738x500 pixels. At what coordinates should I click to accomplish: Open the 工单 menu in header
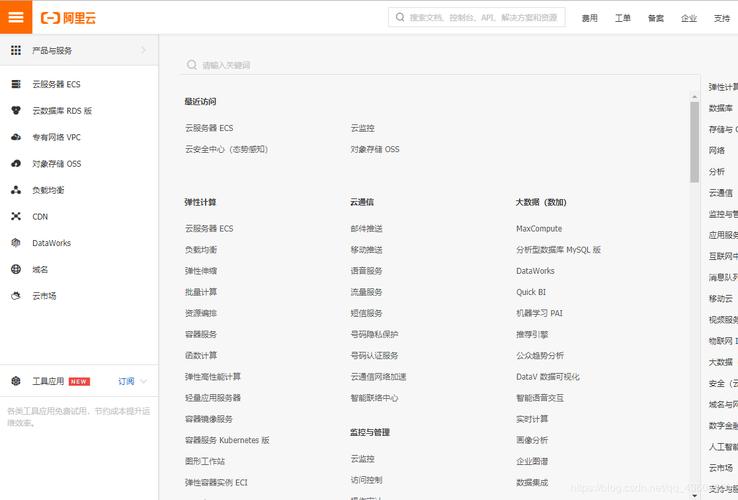click(623, 18)
